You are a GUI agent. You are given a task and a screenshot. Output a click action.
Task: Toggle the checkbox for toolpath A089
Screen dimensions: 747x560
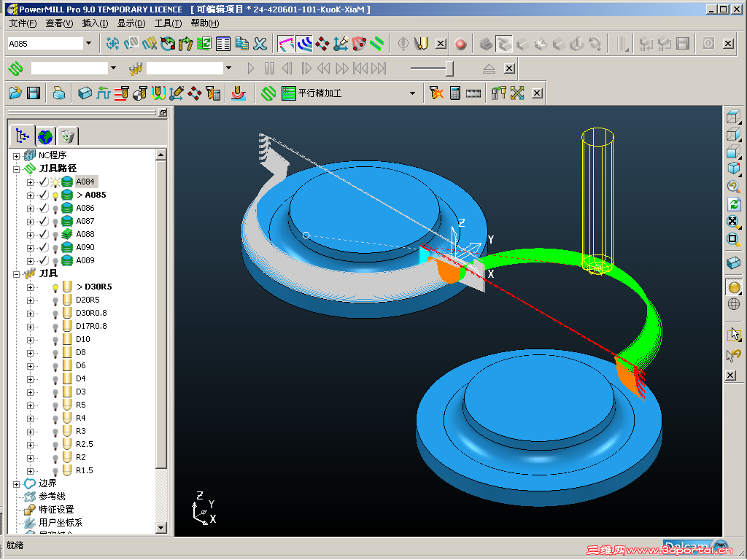[x=43, y=260]
